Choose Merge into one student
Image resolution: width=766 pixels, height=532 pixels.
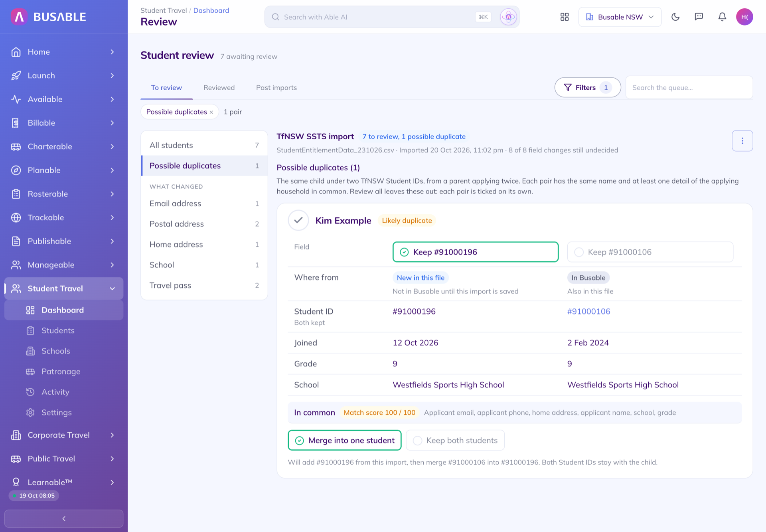click(345, 440)
